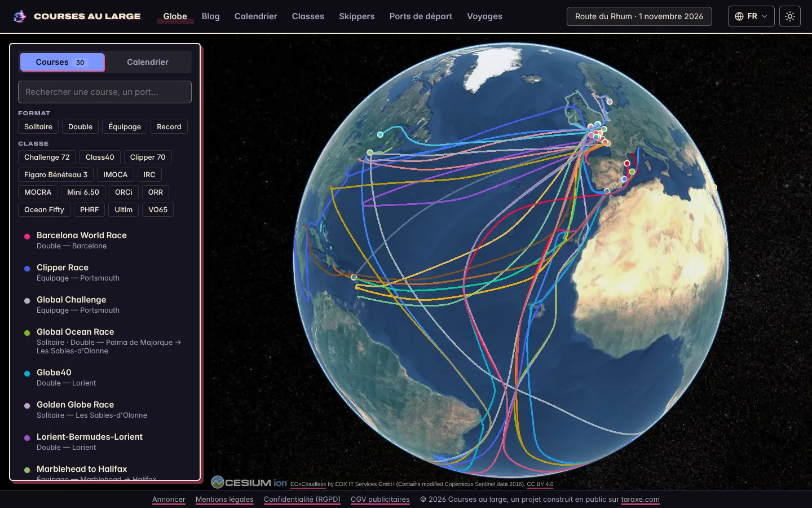Image resolution: width=812 pixels, height=508 pixels.
Task: Filter by Class40
Action: (100, 157)
